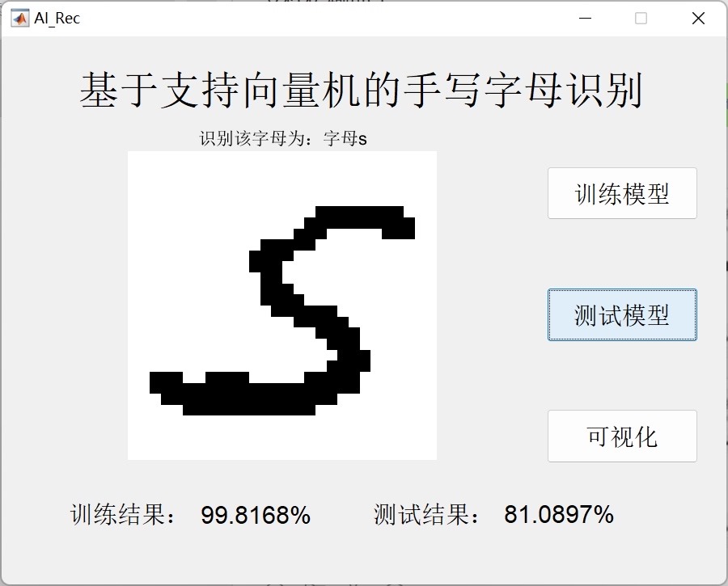Close the AI_Rec window
Image resolution: width=728 pixels, height=586 pixels.
(x=698, y=18)
